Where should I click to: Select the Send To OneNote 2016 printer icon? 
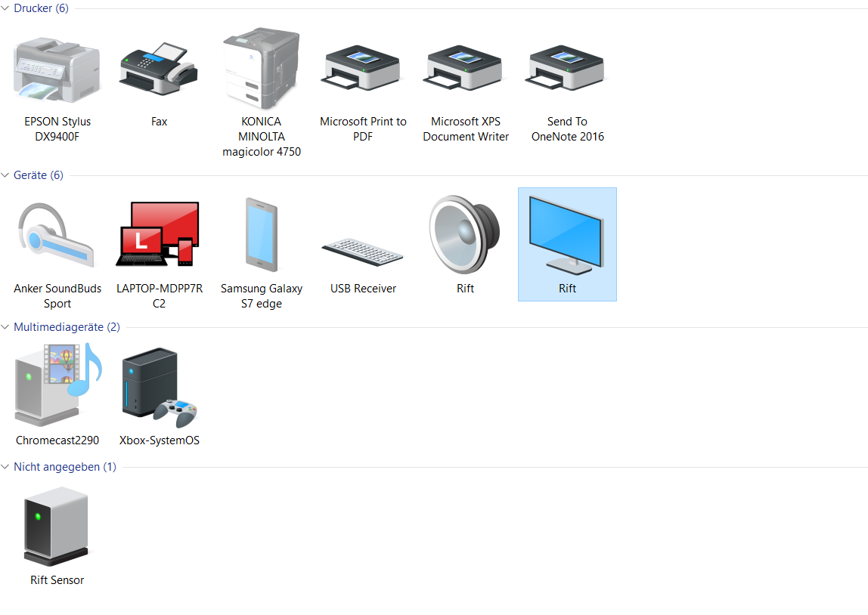coord(565,68)
